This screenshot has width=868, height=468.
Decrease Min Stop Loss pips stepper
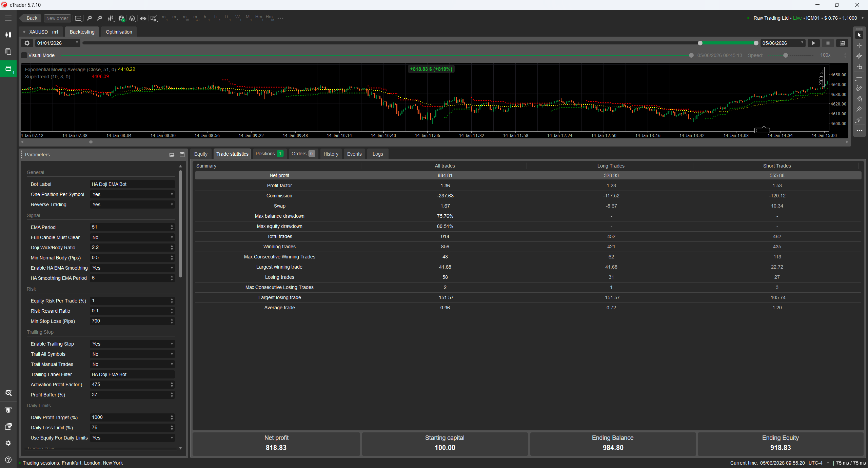point(172,323)
